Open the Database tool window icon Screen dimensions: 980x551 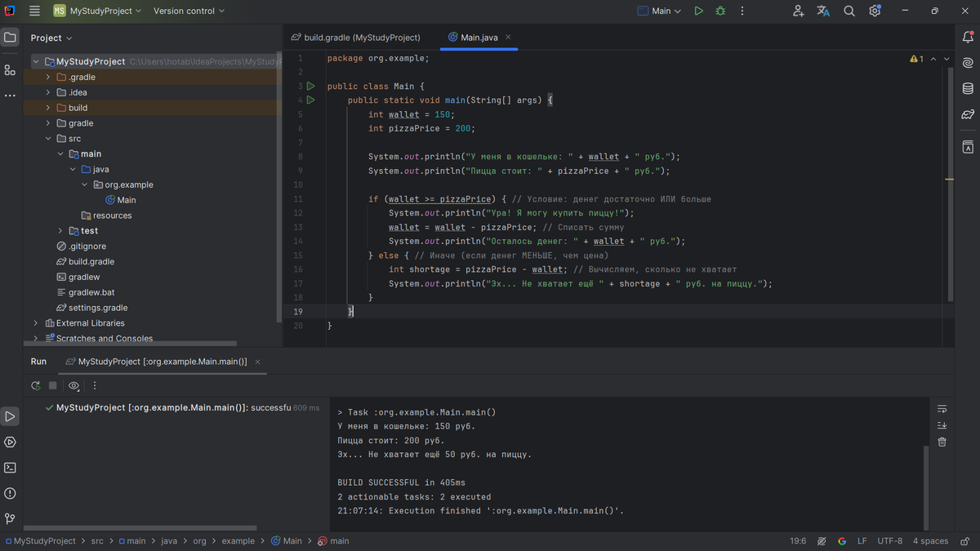(968, 88)
